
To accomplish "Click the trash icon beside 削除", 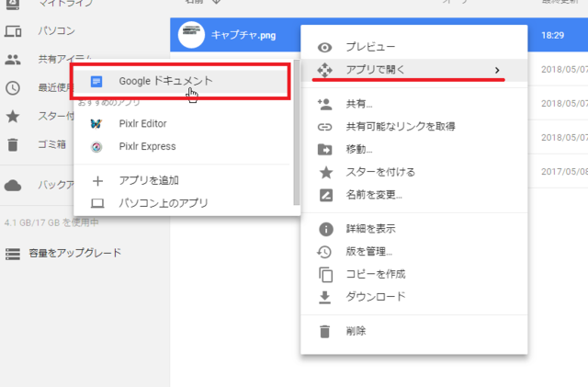I will (x=324, y=332).
